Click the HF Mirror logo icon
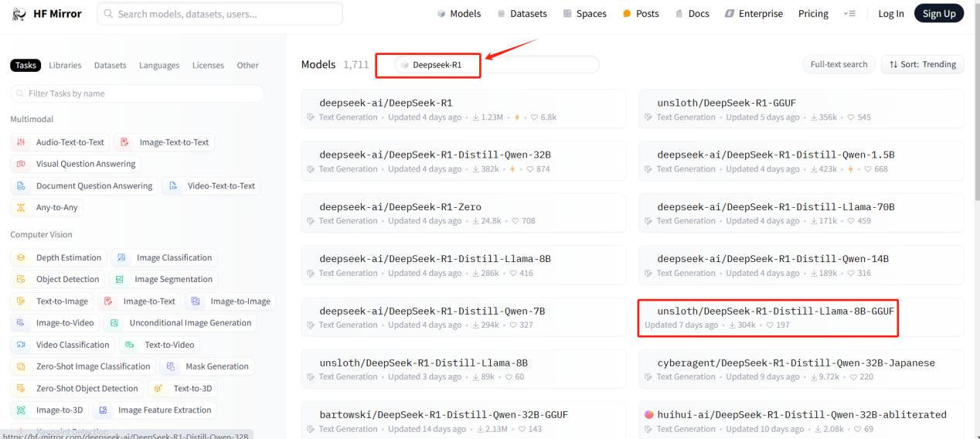The height and width of the screenshot is (439, 980). 19,13
